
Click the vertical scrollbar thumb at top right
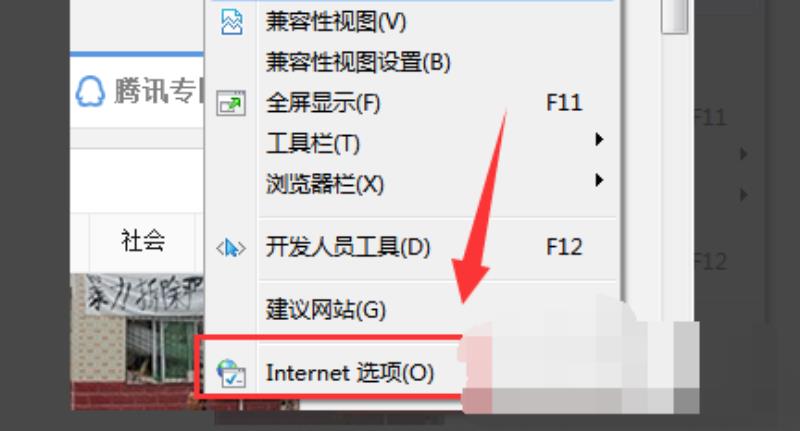coord(674,17)
